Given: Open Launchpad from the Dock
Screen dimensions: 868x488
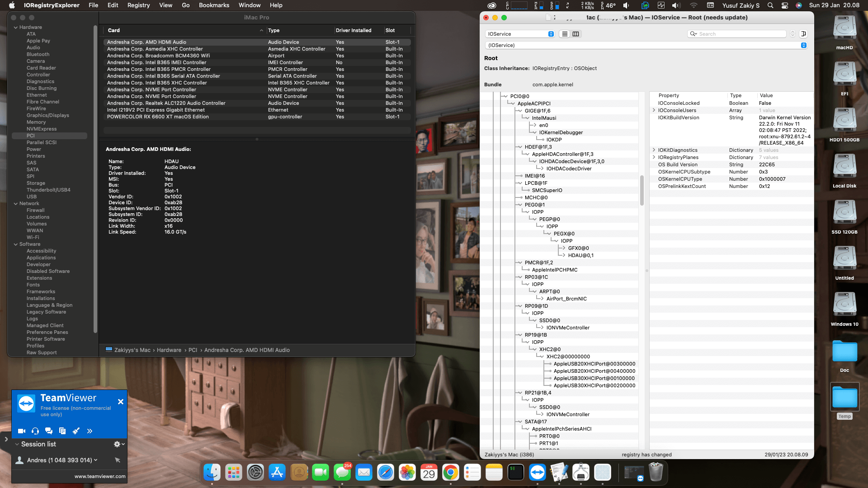Looking at the screenshot, I should pos(234,473).
